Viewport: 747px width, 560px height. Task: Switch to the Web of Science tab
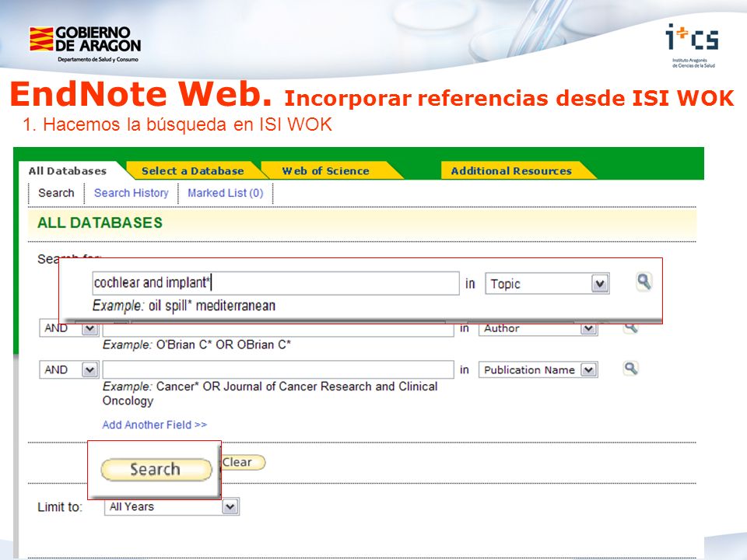click(326, 171)
